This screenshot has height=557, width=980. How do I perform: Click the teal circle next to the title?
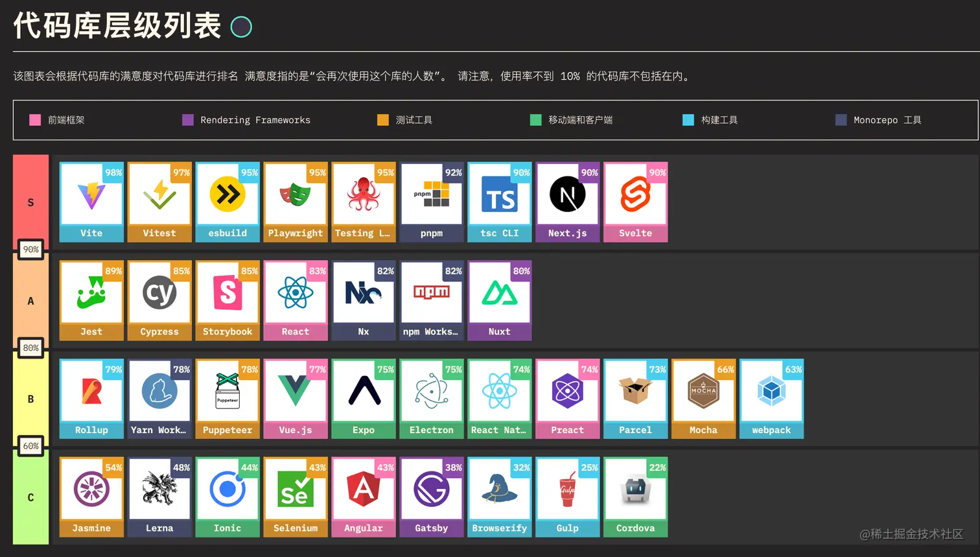[x=241, y=27]
